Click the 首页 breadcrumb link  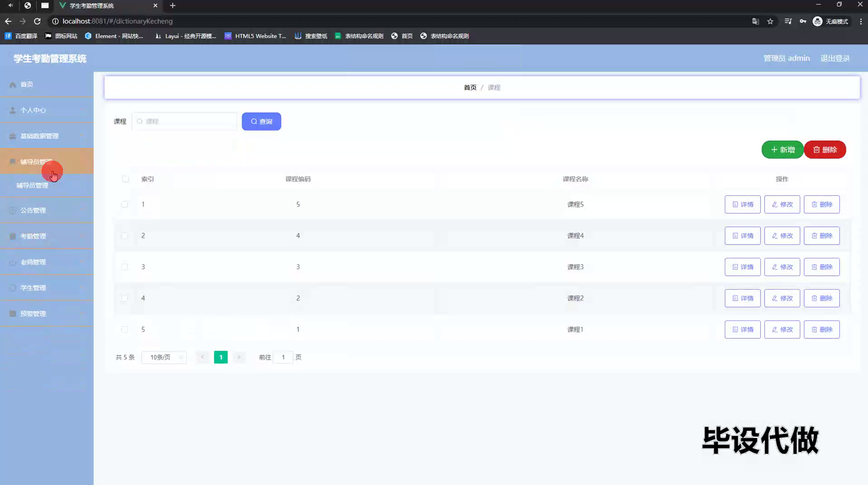[470, 88]
